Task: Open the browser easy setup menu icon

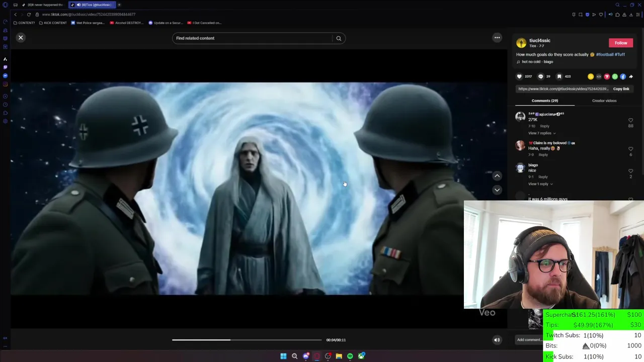Action: (638, 15)
